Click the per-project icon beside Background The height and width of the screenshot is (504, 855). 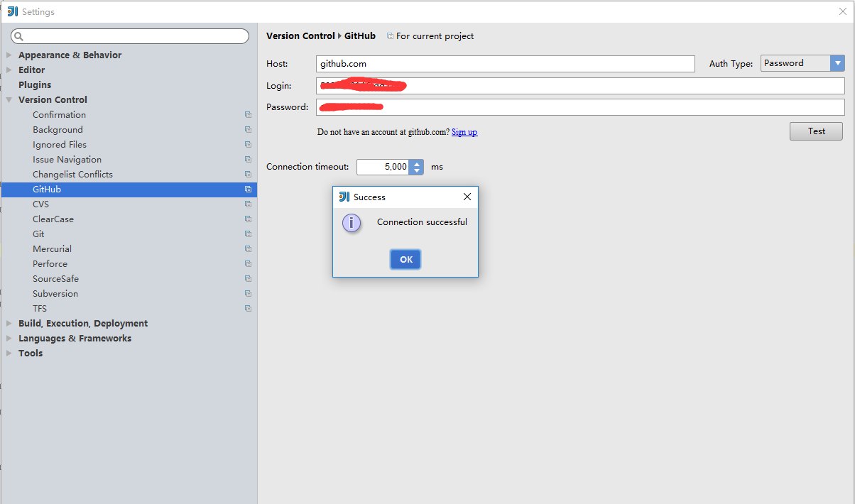[x=248, y=130]
